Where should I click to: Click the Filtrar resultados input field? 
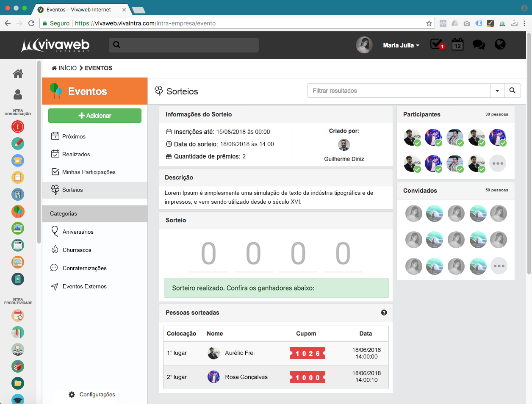pyautogui.click(x=399, y=91)
